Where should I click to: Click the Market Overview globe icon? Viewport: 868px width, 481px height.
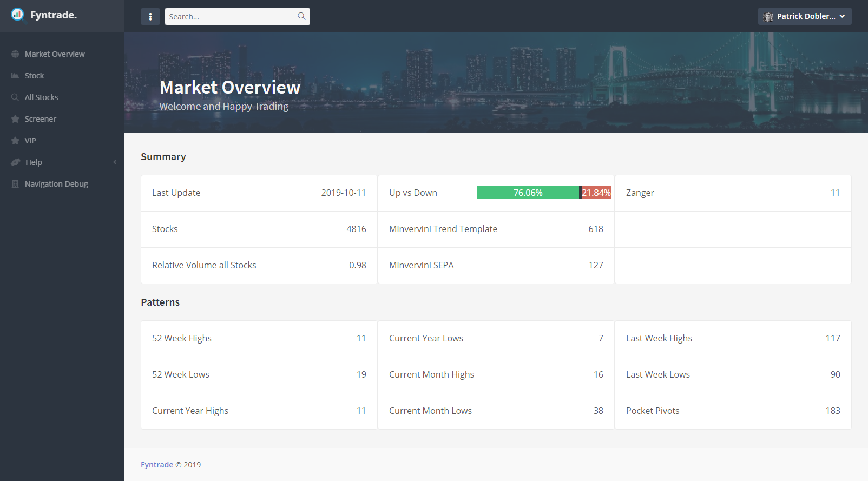15,54
